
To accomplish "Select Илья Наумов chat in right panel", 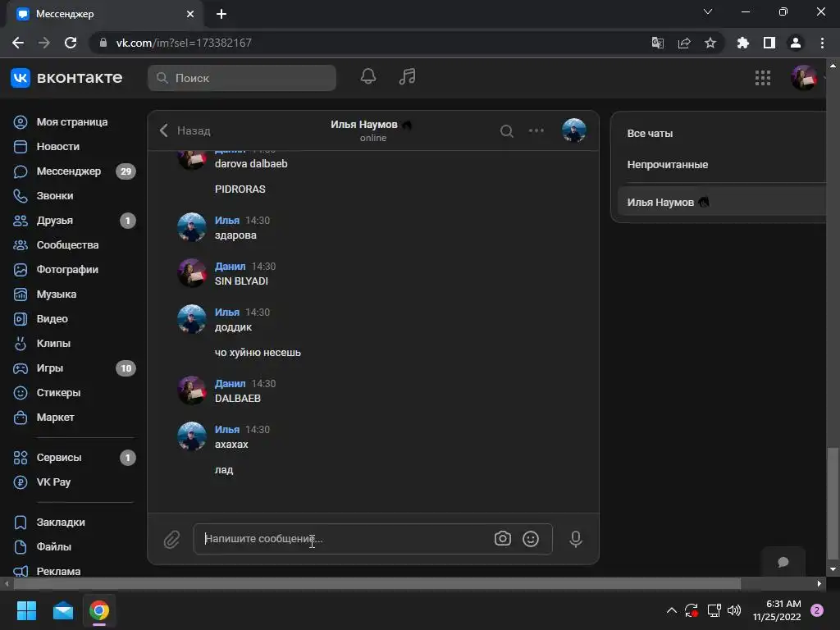I will click(721, 203).
